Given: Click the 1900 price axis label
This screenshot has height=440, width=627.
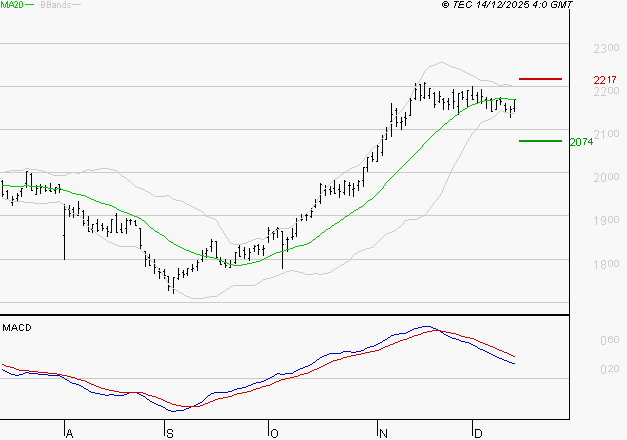Looking at the screenshot, I should 606,220.
